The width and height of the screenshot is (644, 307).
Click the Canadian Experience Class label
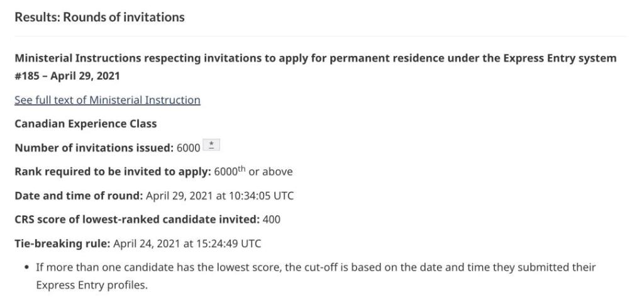pyautogui.click(x=86, y=123)
